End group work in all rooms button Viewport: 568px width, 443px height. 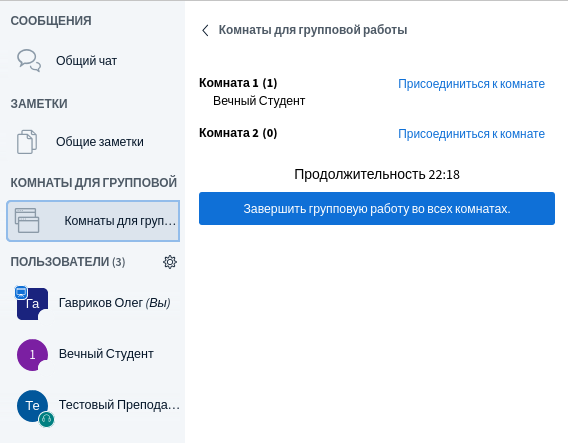pos(377,209)
